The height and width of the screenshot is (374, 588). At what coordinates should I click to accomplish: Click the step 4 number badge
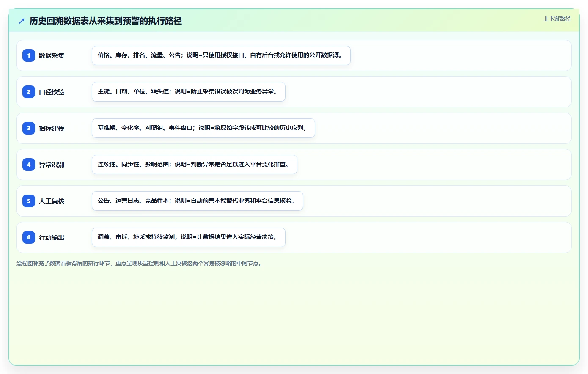[x=29, y=165]
